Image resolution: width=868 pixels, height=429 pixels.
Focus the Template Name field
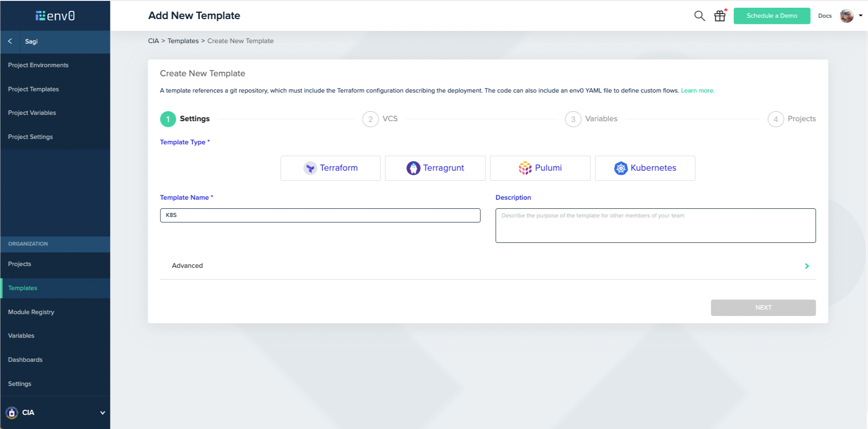coord(320,215)
